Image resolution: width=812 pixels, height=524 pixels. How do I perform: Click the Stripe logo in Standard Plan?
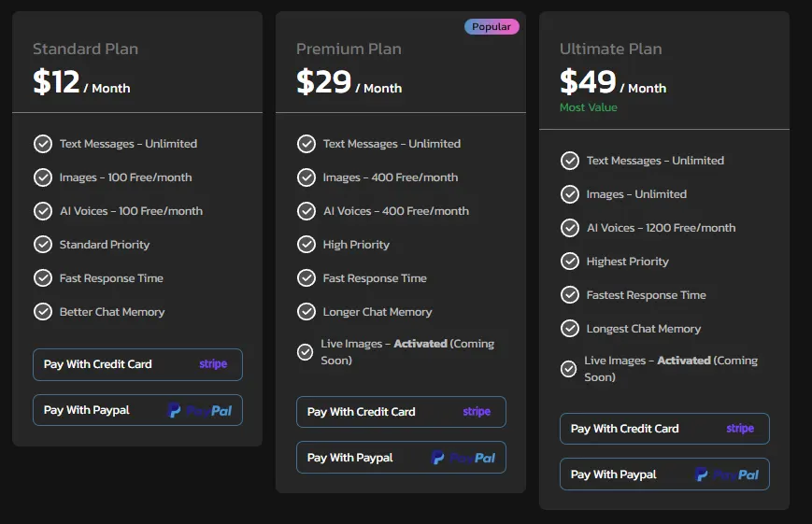click(x=213, y=364)
